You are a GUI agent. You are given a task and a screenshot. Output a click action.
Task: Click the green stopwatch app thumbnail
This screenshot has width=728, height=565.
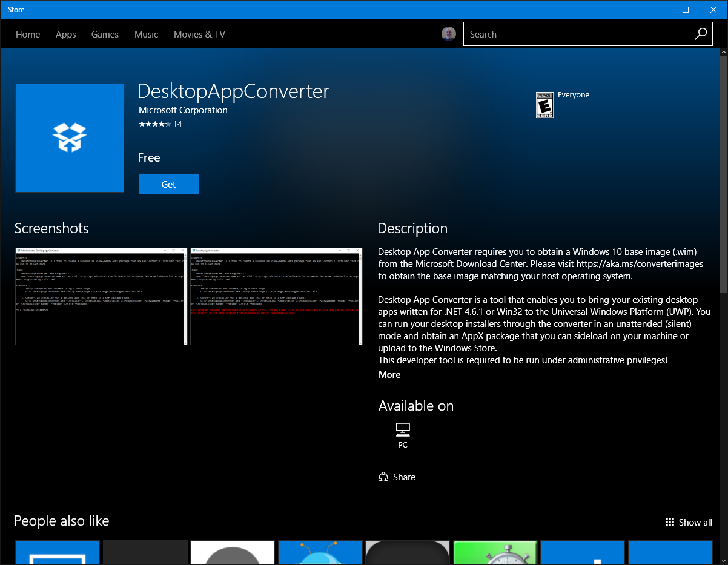[x=495, y=552]
